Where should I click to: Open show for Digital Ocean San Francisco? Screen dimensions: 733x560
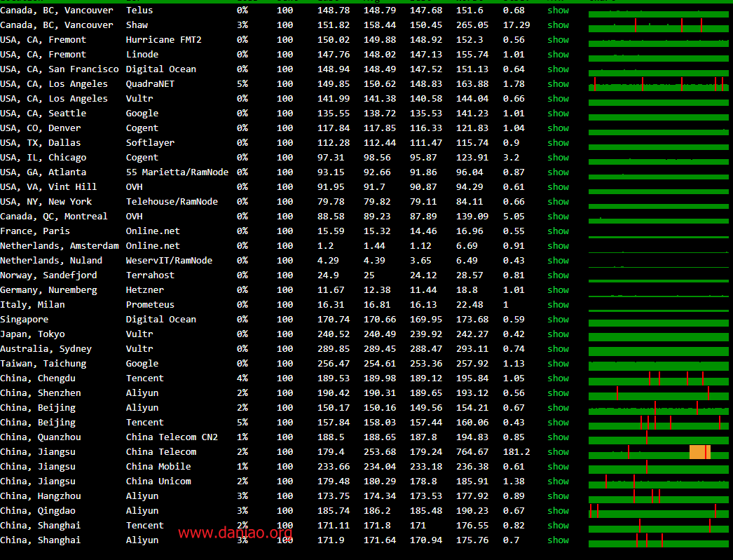[559, 69]
